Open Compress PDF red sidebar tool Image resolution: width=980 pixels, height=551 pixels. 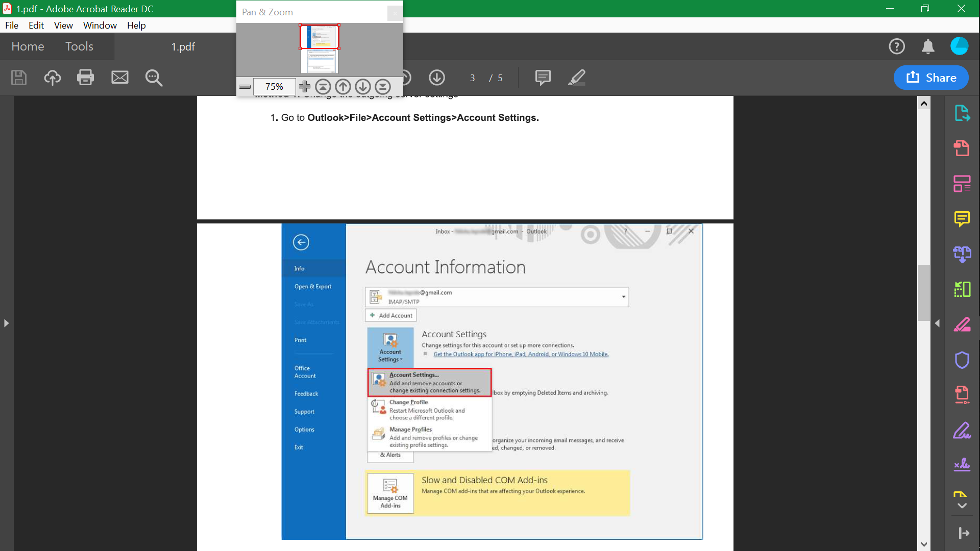pos(962,395)
